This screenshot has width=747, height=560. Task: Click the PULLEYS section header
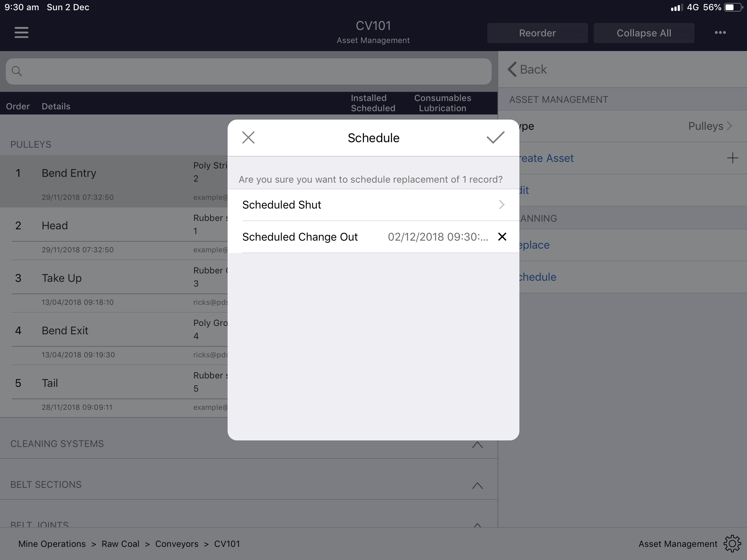click(x=31, y=144)
